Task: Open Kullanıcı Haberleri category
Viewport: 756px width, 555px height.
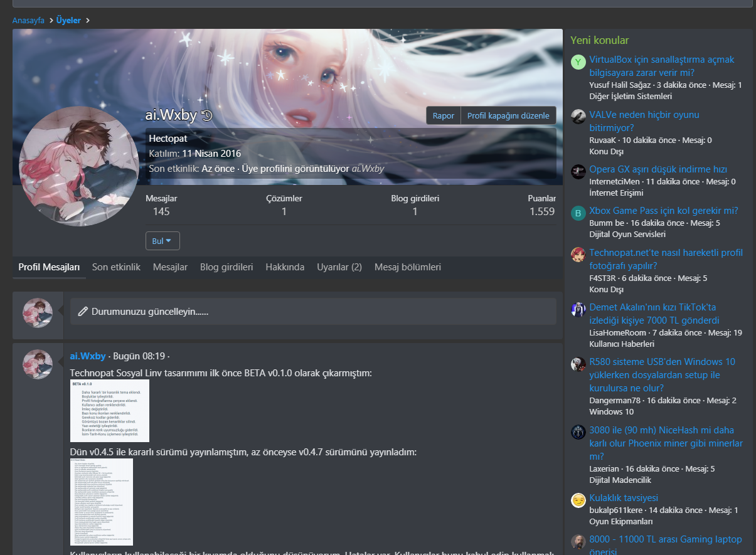Action: [622, 344]
